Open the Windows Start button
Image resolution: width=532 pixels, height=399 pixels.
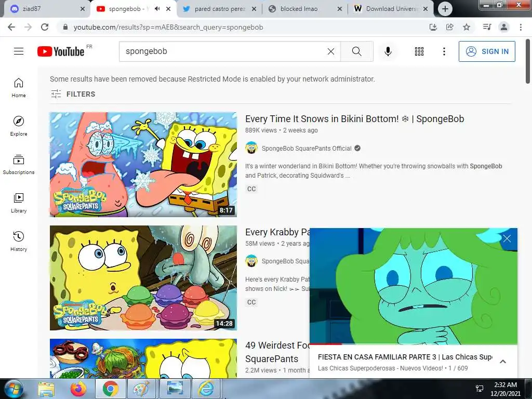14,389
